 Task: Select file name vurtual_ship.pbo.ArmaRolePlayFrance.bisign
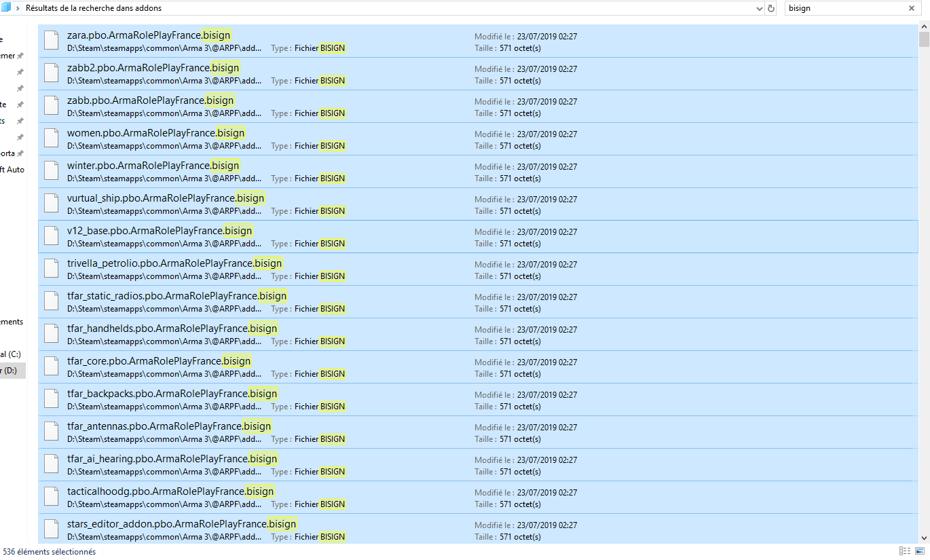[166, 198]
